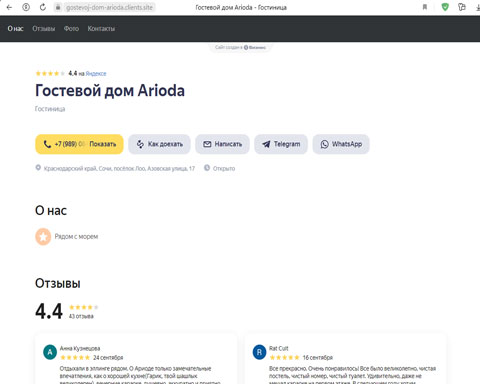This screenshot has width=480, height=384.
Task: Go back with the browser back arrow
Action: pos(9,7)
